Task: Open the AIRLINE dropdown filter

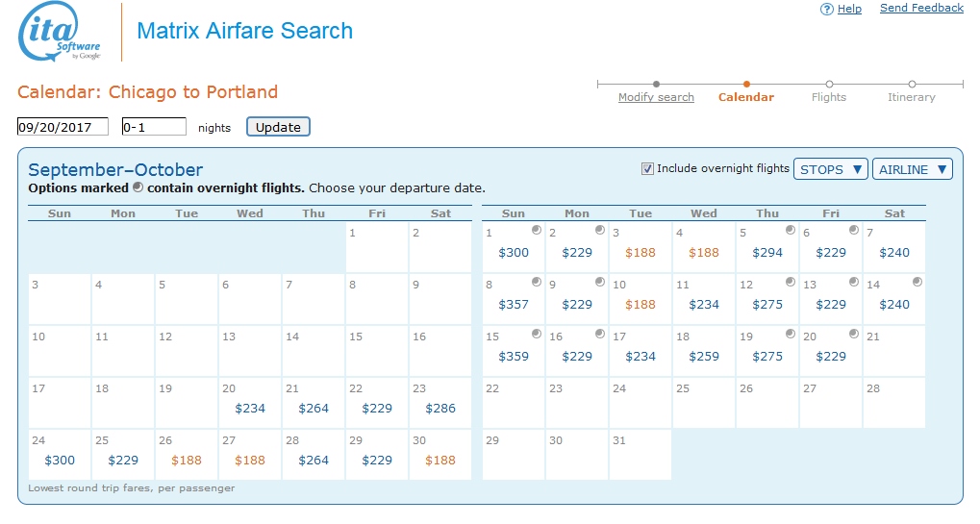Action: 912,169
